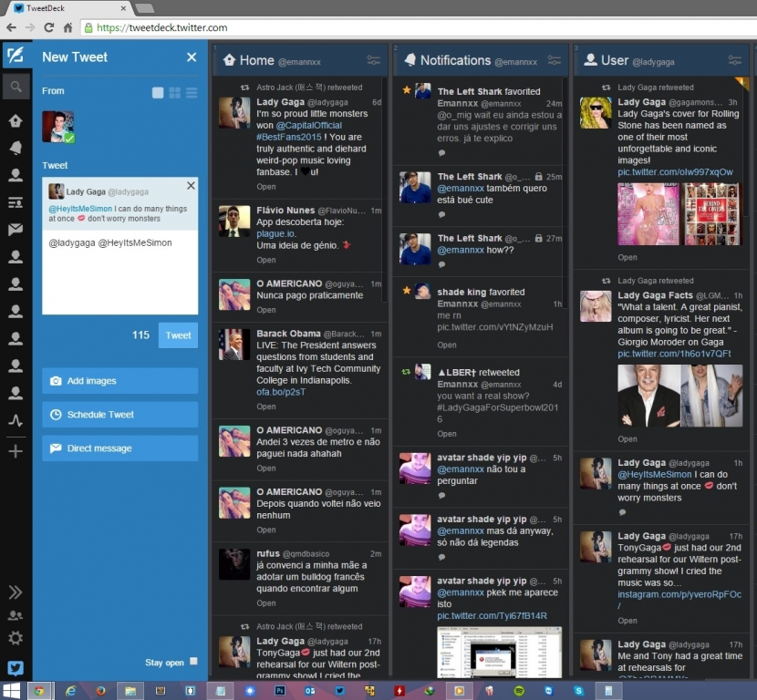This screenshot has height=700, width=757.
Task: Click the Notifications column header title
Action: pyautogui.click(x=455, y=60)
